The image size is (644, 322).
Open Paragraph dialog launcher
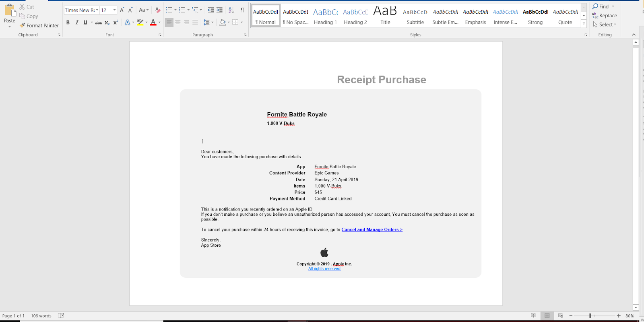point(245,35)
